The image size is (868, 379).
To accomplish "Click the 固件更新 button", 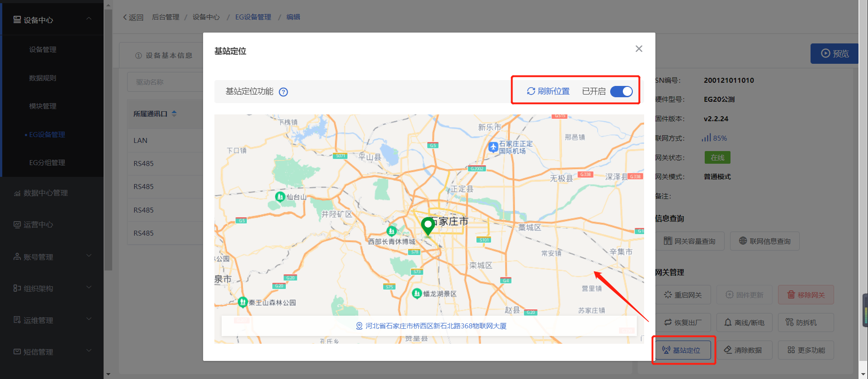I will point(745,295).
